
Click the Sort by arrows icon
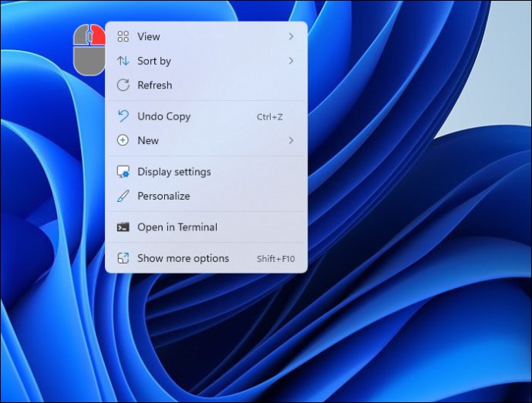click(123, 61)
